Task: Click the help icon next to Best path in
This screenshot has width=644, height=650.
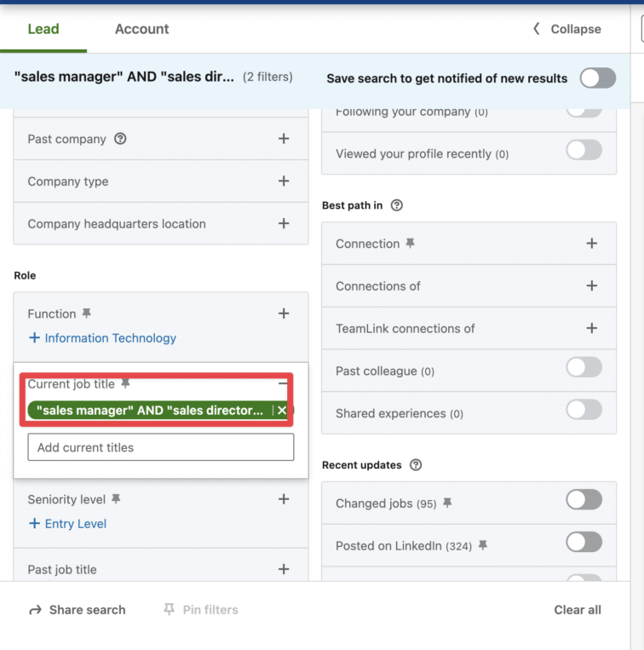Action: pos(396,205)
